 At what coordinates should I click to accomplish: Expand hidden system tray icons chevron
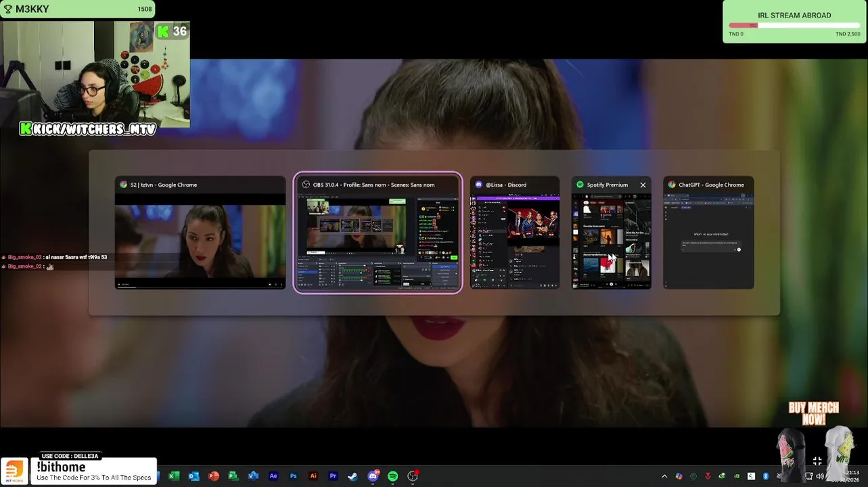click(664, 476)
